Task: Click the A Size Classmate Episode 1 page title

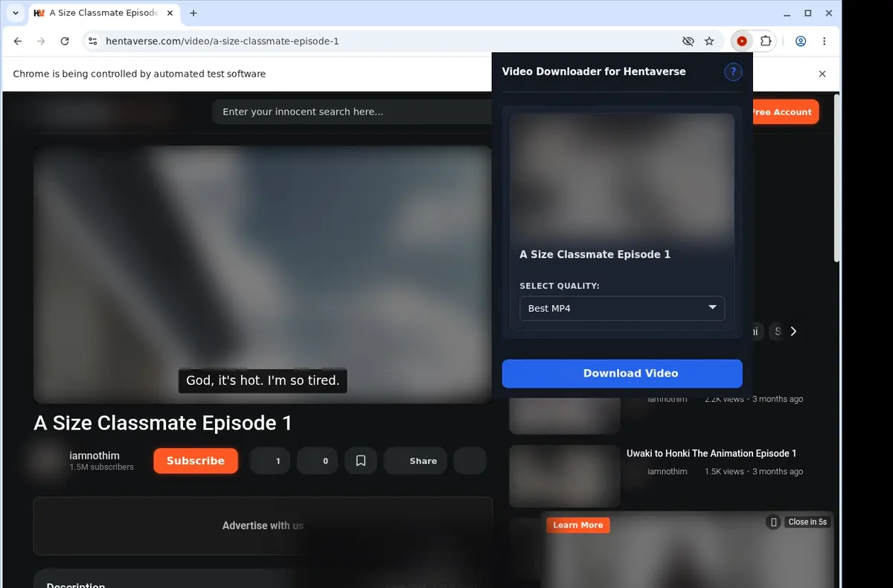Action: pyautogui.click(x=163, y=423)
